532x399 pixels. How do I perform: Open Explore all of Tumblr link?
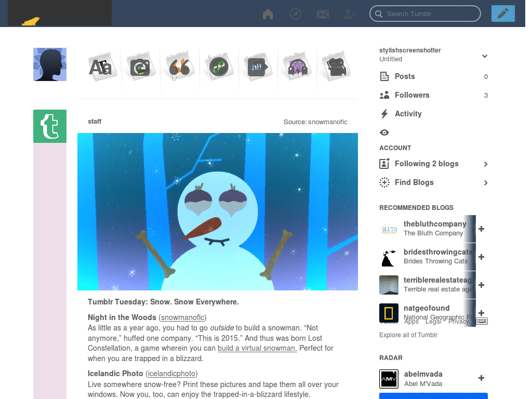click(x=408, y=335)
